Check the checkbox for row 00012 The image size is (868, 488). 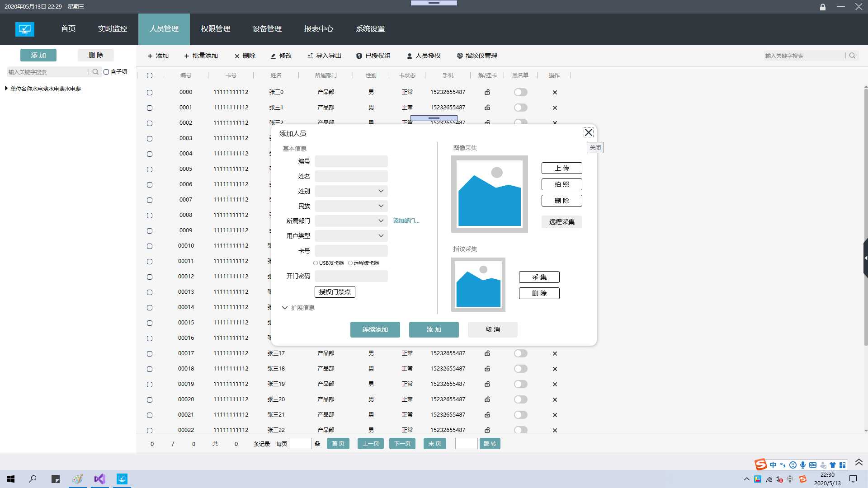click(150, 277)
